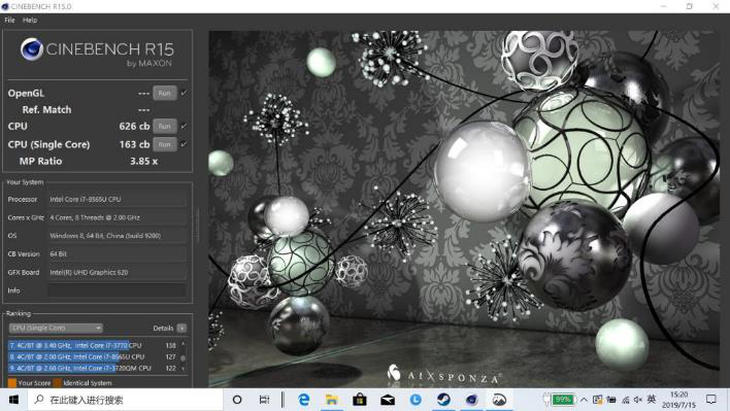730x411 pixels.
Task: Toggle the CPU (Single Core) checkbox
Action: click(184, 144)
